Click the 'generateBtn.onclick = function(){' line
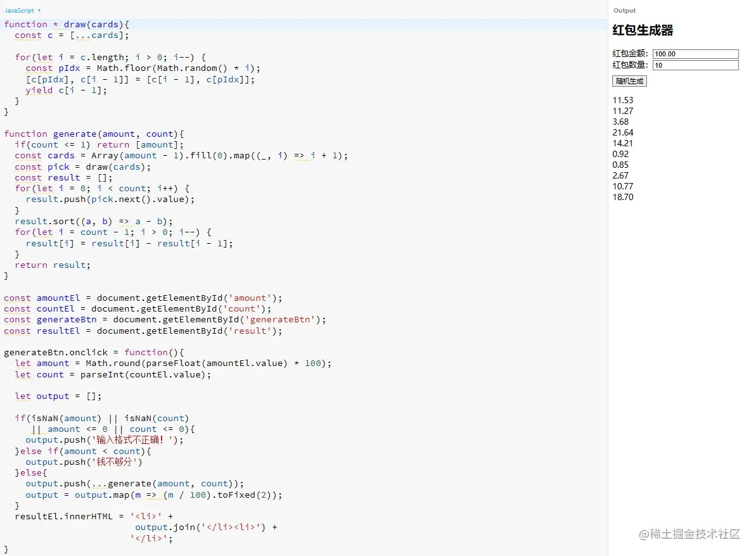The image size is (756, 556). click(x=94, y=353)
